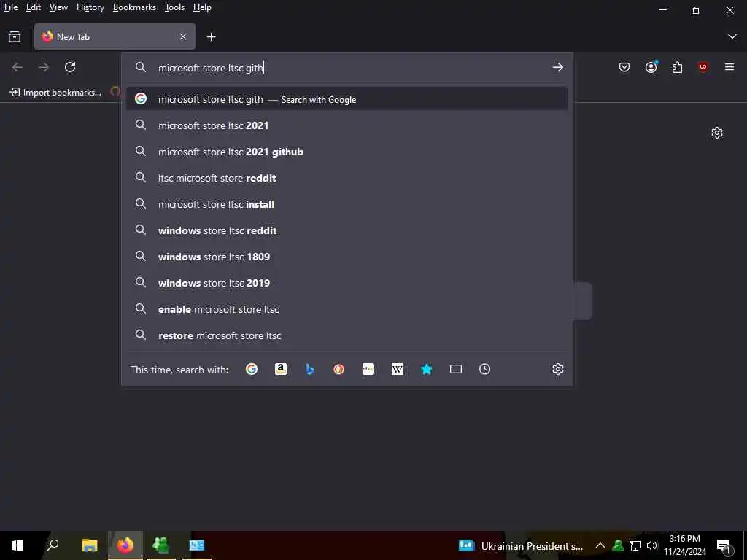Reload the current page
This screenshot has height=560, width=747.
click(70, 67)
